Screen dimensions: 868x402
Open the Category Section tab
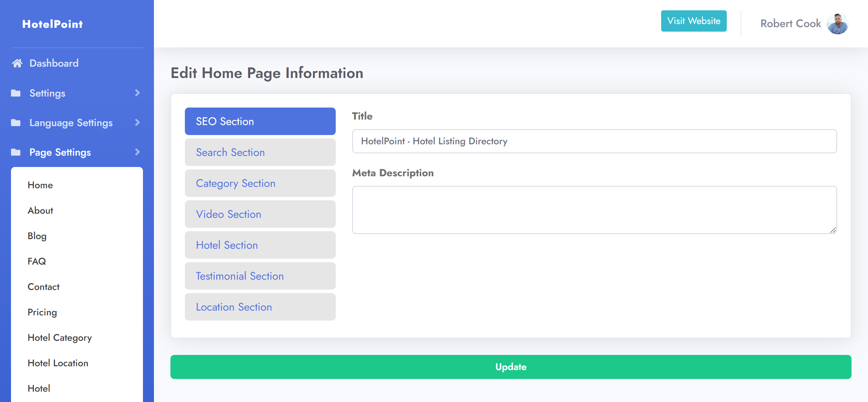coord(260,183)
